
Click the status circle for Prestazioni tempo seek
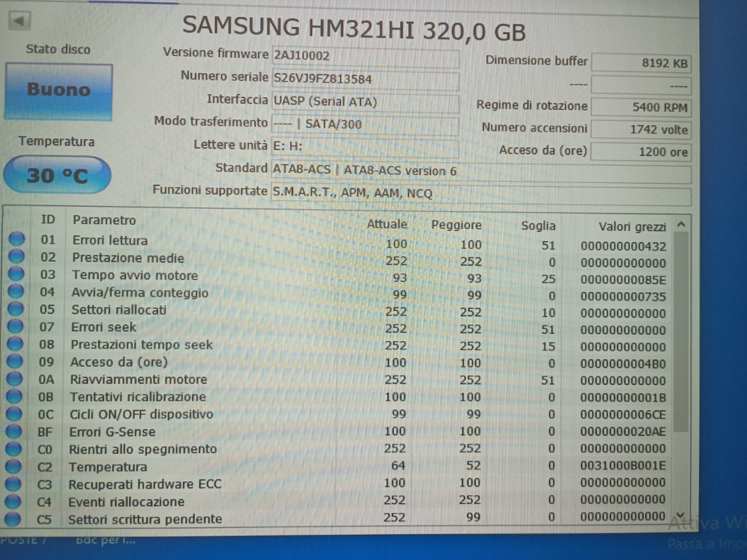coord(15,343)
